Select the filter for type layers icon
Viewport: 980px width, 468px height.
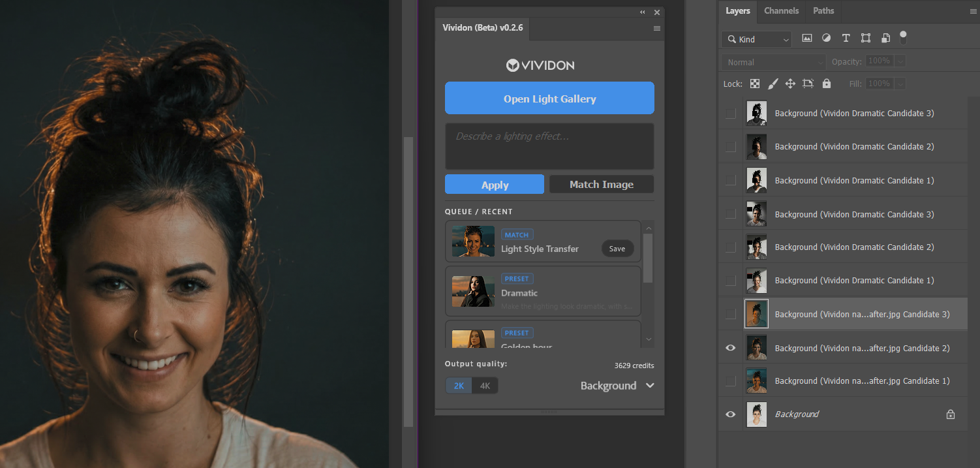point(846,39)
